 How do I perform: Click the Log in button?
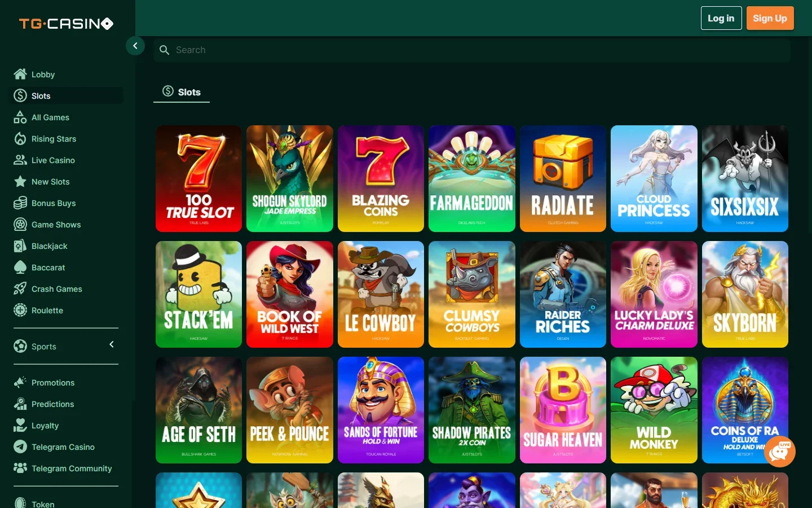point(721,18)
